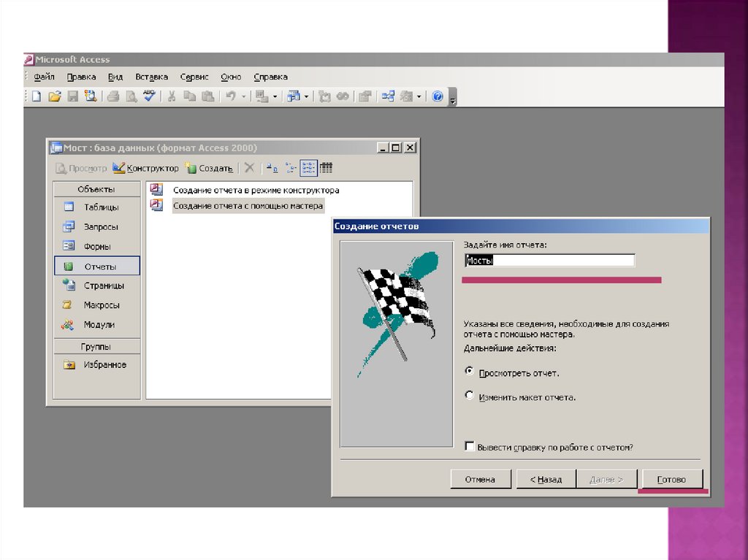Click the Save diskette toolbar icon
Viewport: 748px width, 560px height.
pyautogui.click(x=72, y=96)
